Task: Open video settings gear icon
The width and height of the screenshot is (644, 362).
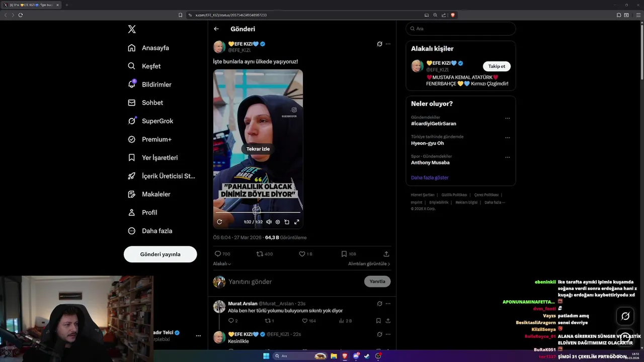Action: (x=278, y=222)
